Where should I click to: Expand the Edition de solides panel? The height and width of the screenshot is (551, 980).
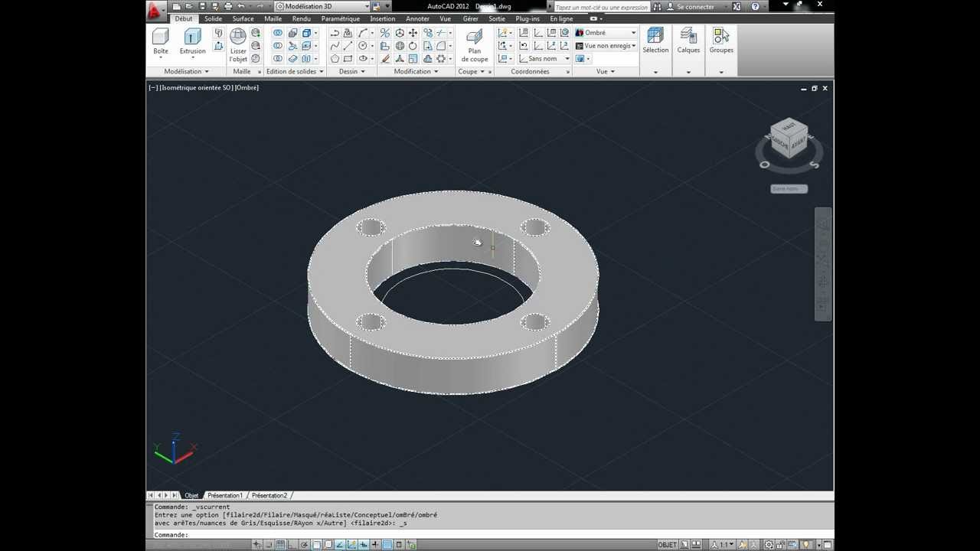click(295, 71)
